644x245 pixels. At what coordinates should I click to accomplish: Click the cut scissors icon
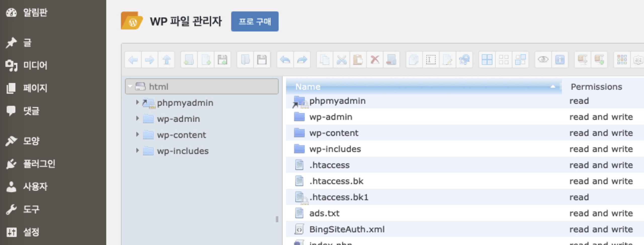click(x=341, y=60)
